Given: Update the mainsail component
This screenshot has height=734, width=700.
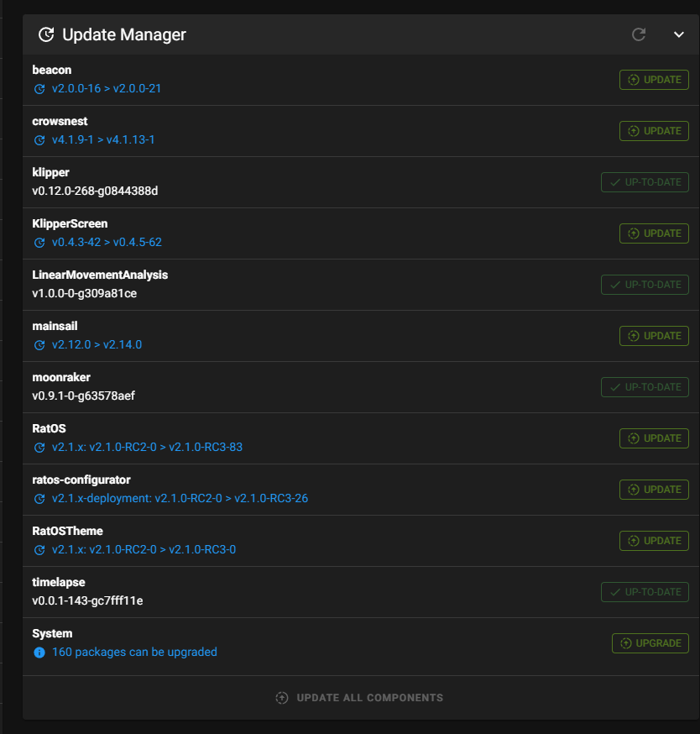Looking at the screenshot, I should click(654, 336).
